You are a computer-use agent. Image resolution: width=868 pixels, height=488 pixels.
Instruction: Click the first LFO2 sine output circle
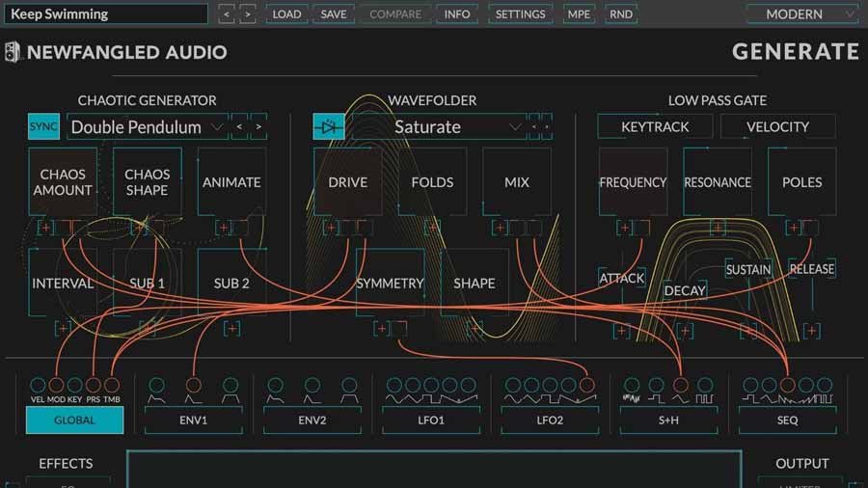pyautogui.click(x=513, y=385)
